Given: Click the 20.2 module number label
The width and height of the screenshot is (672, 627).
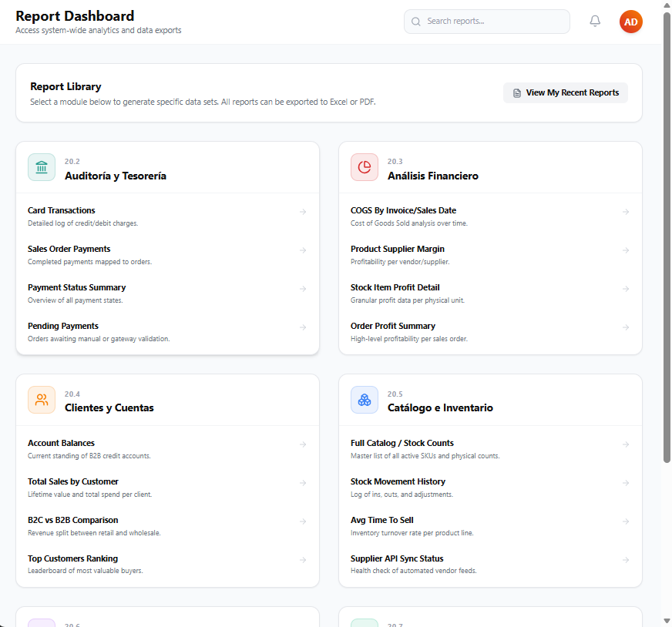Looking at the screenshot, I should tap(72, 162).
